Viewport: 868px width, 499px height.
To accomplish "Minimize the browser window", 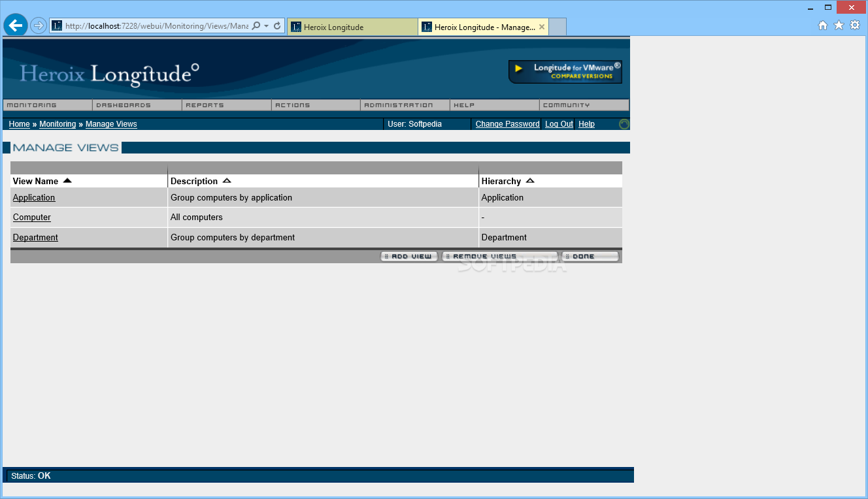I will pyautogui.click(x=810, y=7).
